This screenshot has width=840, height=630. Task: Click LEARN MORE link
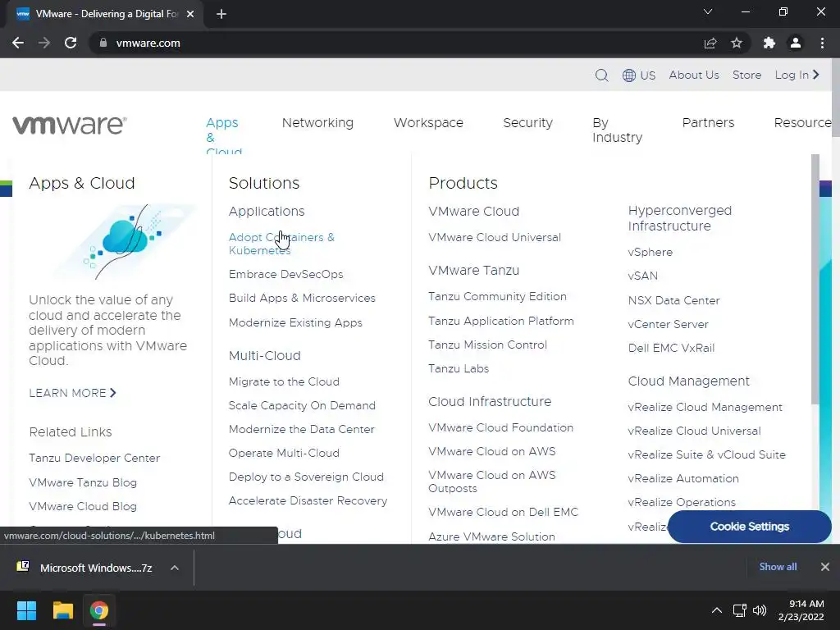click(x=72, y=393)
